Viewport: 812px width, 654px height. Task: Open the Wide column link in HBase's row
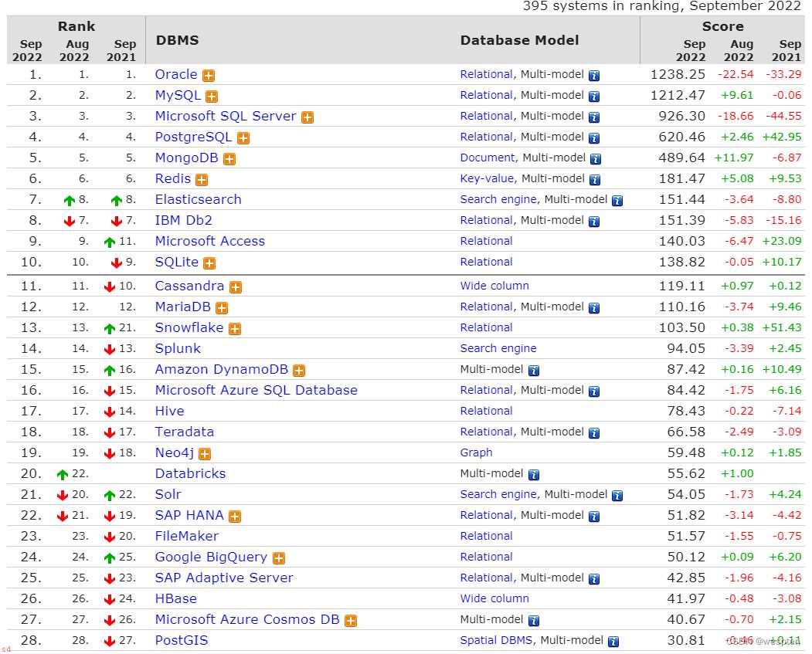click(494, 598)
